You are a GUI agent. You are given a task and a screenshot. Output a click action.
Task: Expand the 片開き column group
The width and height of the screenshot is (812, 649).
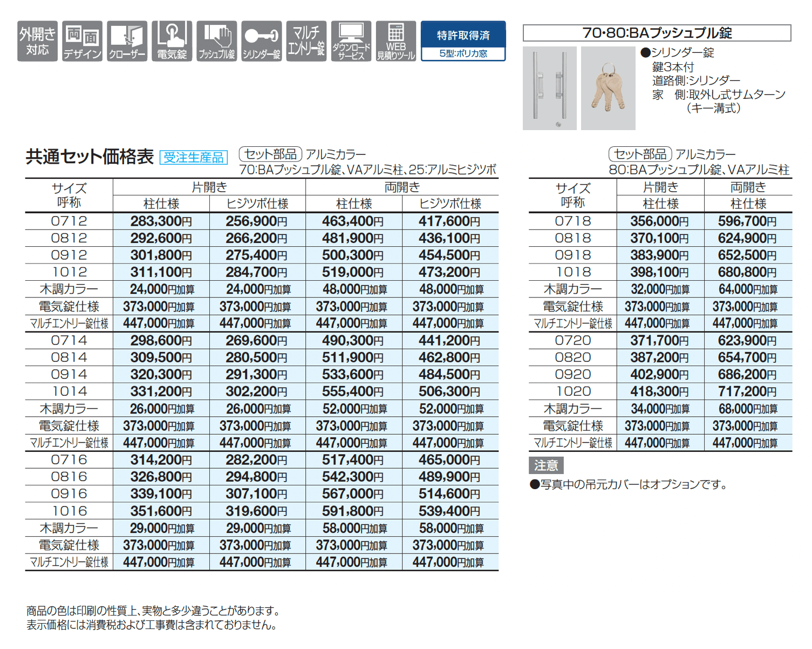208,186
